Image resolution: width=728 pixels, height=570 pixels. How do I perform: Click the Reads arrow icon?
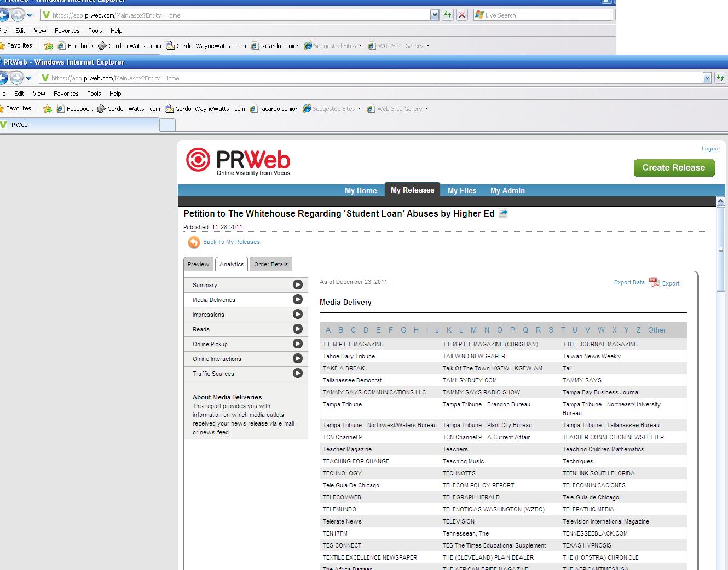tap(298, 329)
